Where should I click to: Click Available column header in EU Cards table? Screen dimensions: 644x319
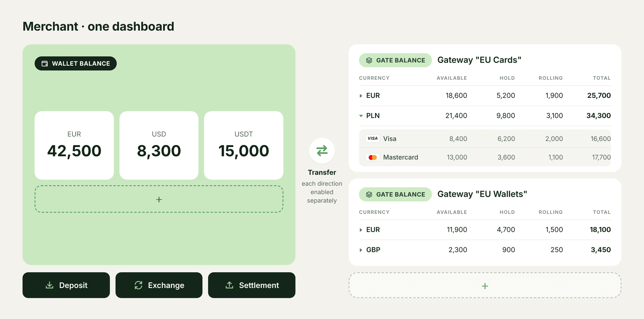pos(452,78)
